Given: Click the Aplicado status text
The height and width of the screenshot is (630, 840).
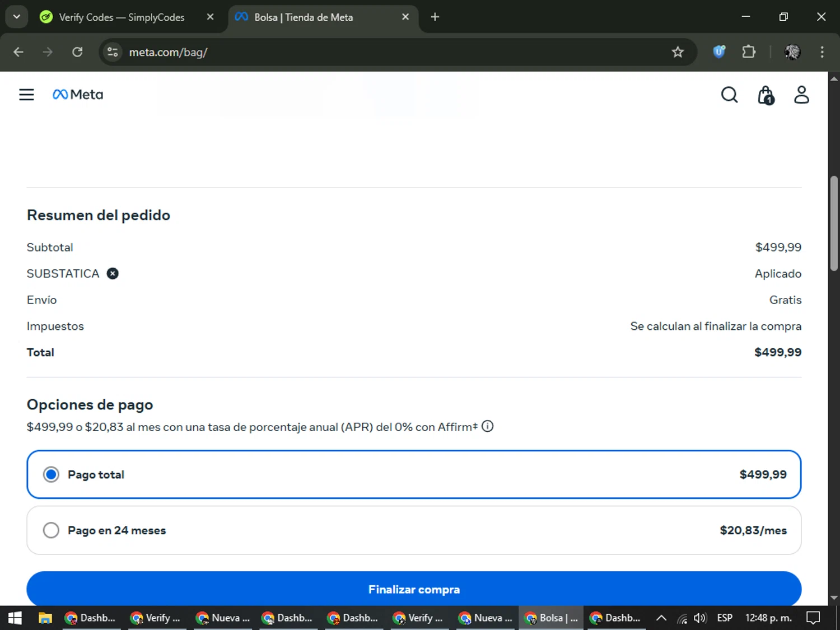Looking at the screenshot, I should point(778,273).
